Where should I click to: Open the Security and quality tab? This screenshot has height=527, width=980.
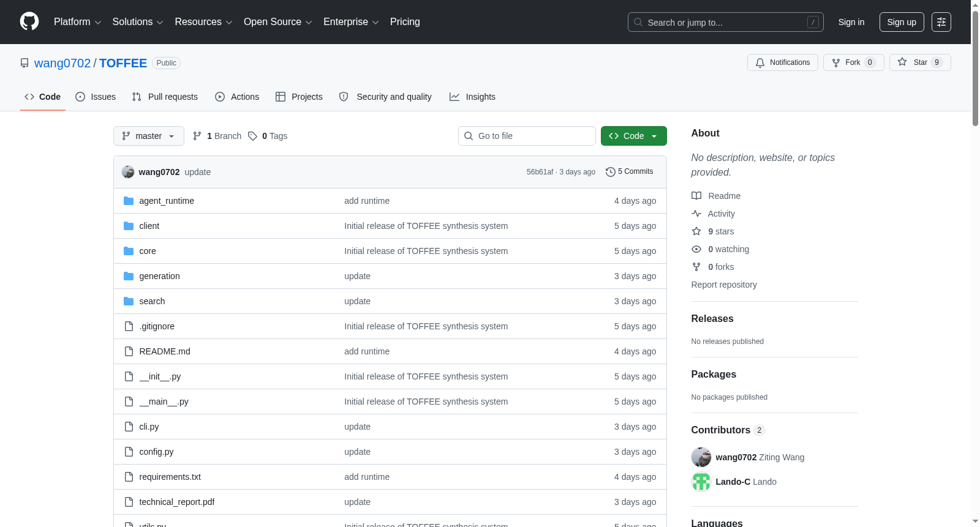(385, 97)
